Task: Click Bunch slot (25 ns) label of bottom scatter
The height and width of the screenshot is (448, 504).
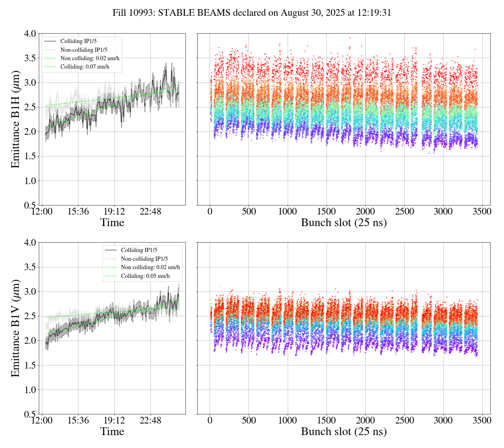Action: coord(344,432)
